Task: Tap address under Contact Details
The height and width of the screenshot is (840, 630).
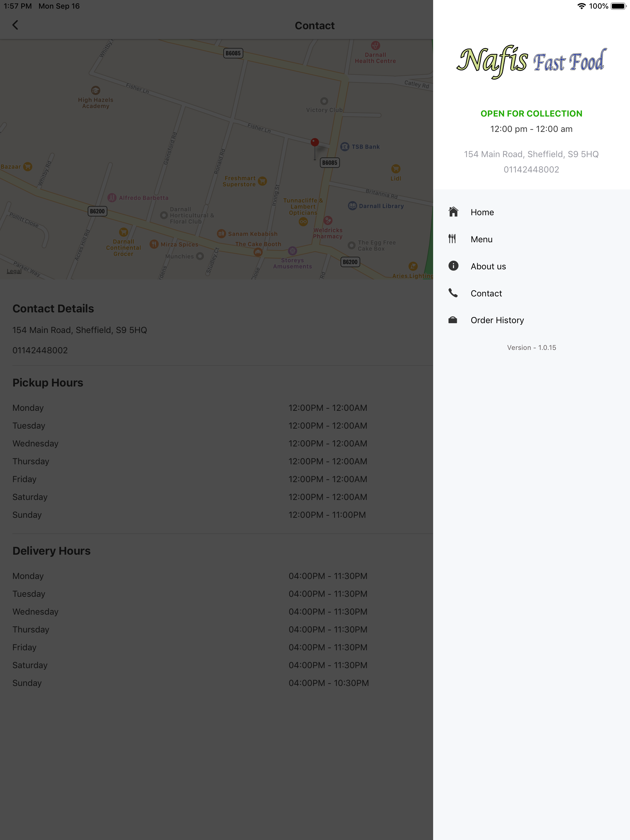Action: pos(79,330)
